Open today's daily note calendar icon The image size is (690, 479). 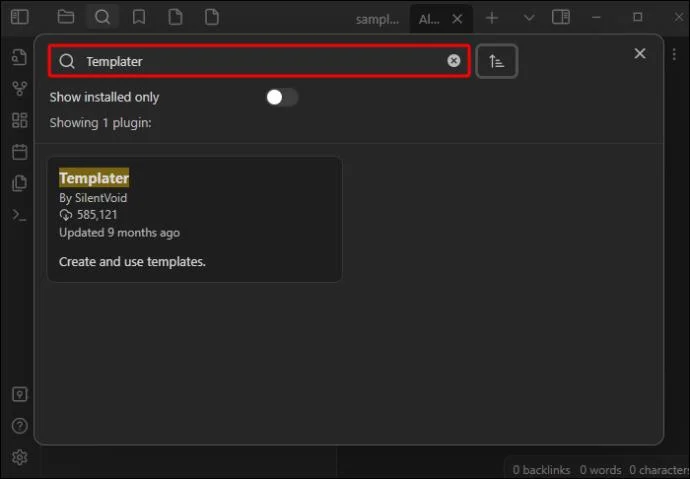pos(19,152)
